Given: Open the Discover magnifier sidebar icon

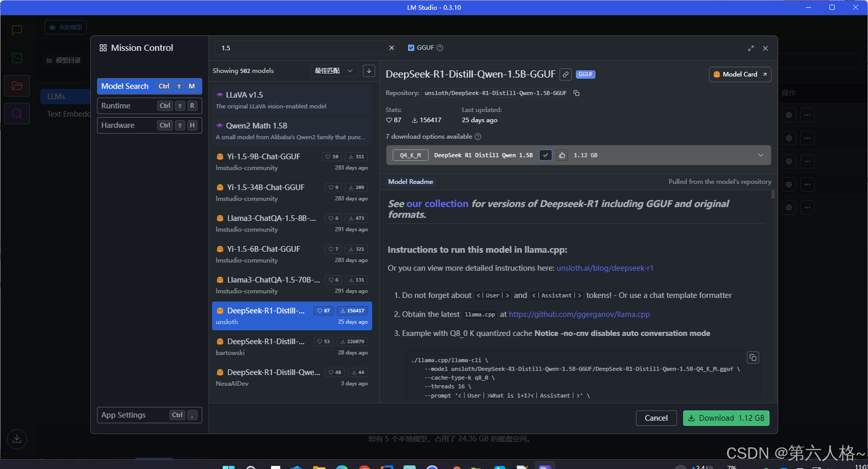Looking at the screenshot, I should [x=17, y=114].
